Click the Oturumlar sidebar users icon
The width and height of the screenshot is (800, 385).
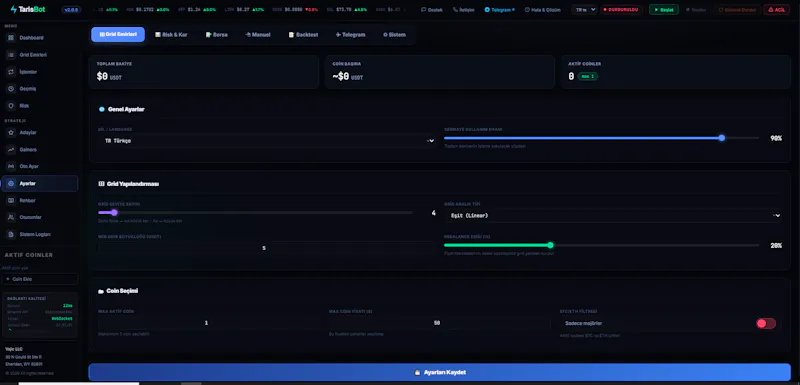point(11,217)
